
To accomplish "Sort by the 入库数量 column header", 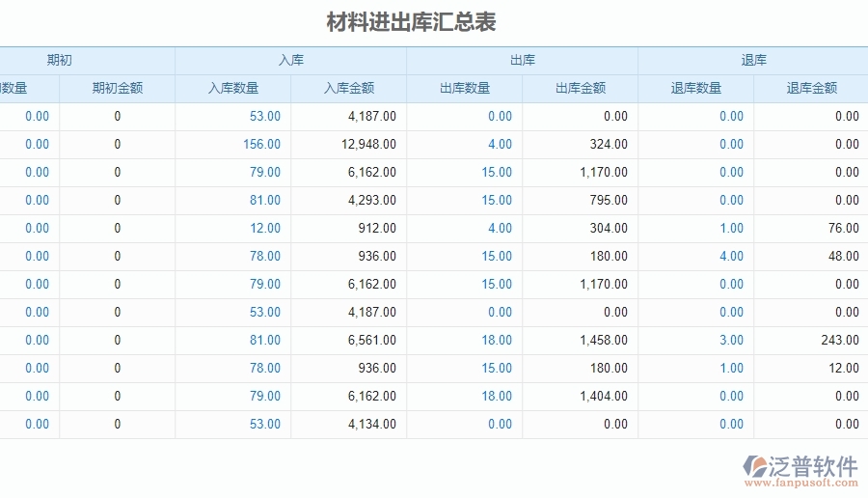I will coord(232,89).
